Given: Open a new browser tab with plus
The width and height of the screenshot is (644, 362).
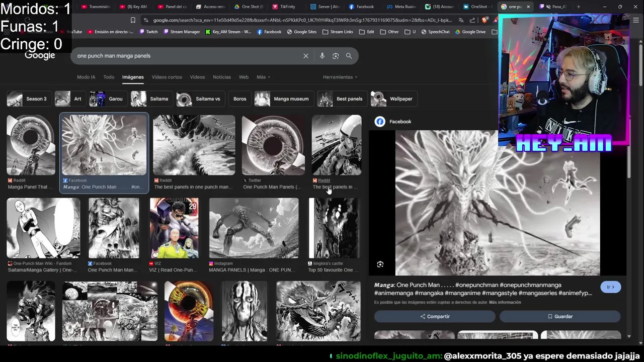Looking at the screenshot, I should (579, 7).
